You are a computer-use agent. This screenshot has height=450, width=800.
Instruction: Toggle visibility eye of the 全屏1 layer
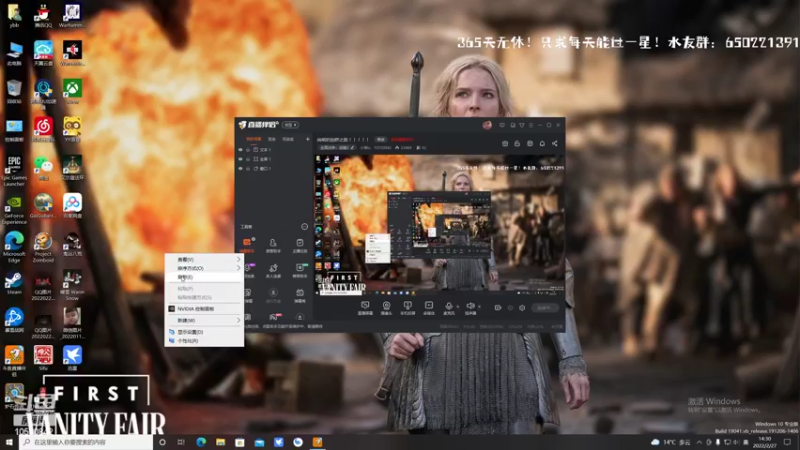point(240,159)
